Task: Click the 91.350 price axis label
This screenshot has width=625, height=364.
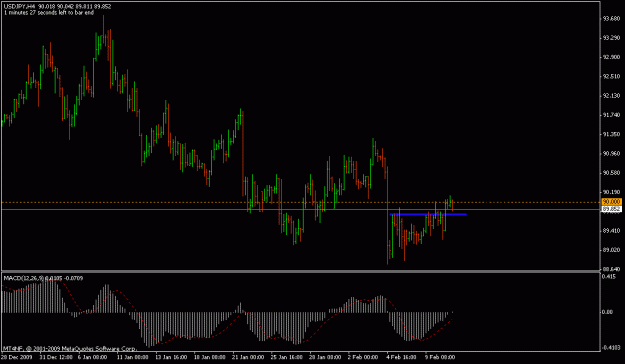Action: 611,134
